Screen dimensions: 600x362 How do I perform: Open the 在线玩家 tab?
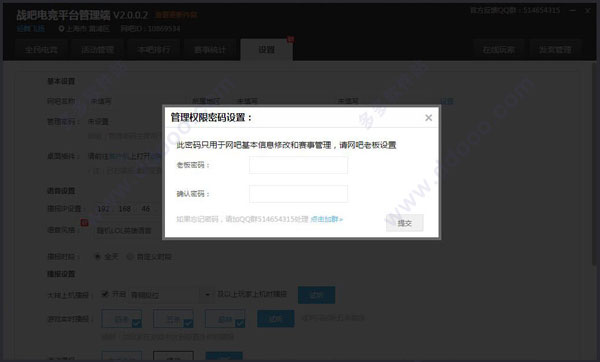point(498,50)
